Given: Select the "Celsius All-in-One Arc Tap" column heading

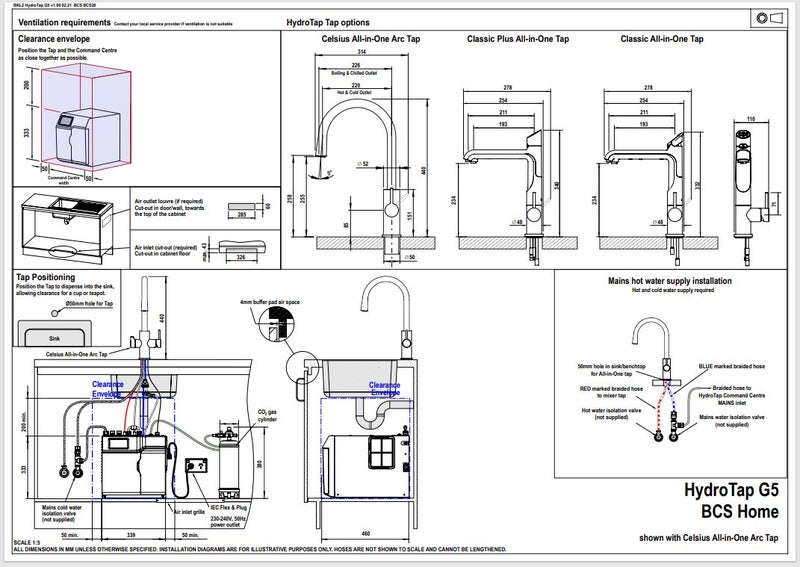Looking at the screenshot, I should pyautogui.click(x=371, y=39).
